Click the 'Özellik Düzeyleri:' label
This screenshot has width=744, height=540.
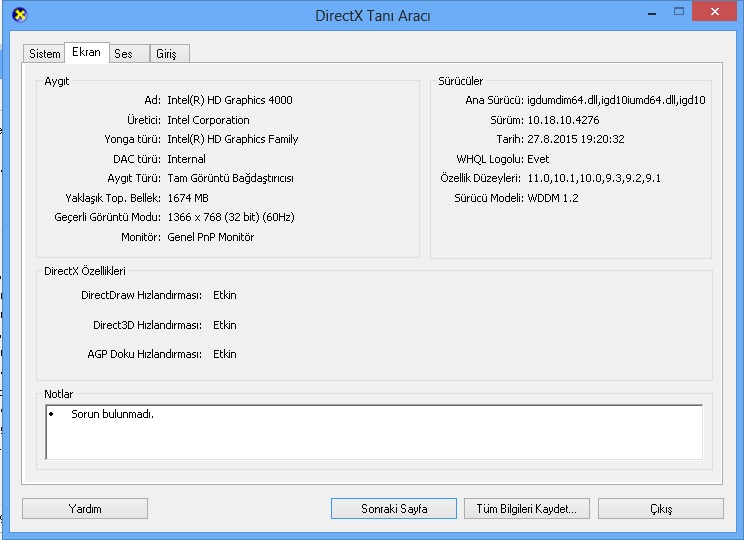[x=480, y=178]
